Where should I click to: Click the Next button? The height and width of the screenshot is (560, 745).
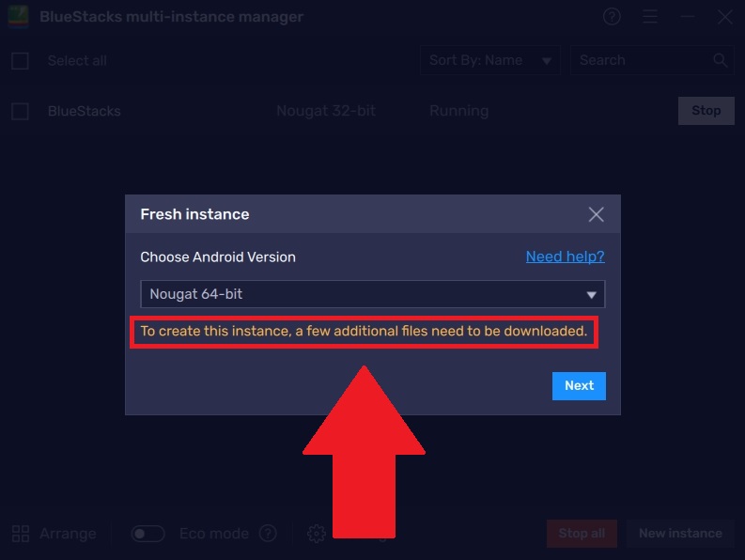[x=579, y=385]
